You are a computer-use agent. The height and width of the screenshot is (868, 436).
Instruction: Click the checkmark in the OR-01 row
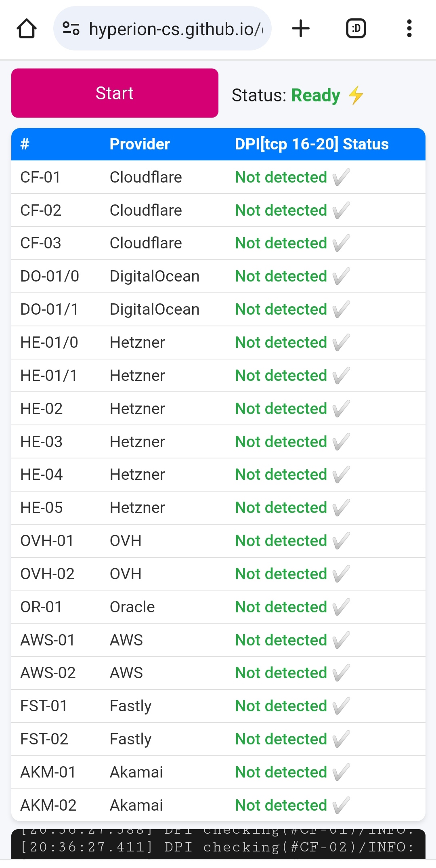(341, 607)
